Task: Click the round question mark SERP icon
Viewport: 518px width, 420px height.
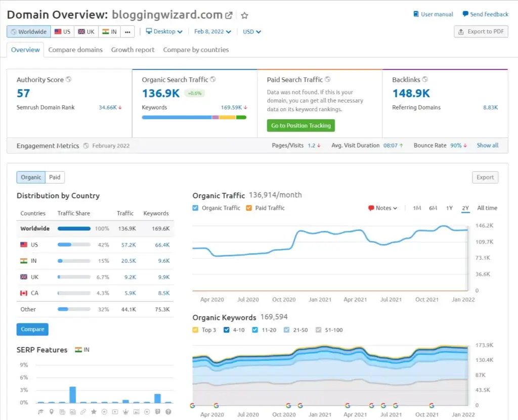Action: 168,412
